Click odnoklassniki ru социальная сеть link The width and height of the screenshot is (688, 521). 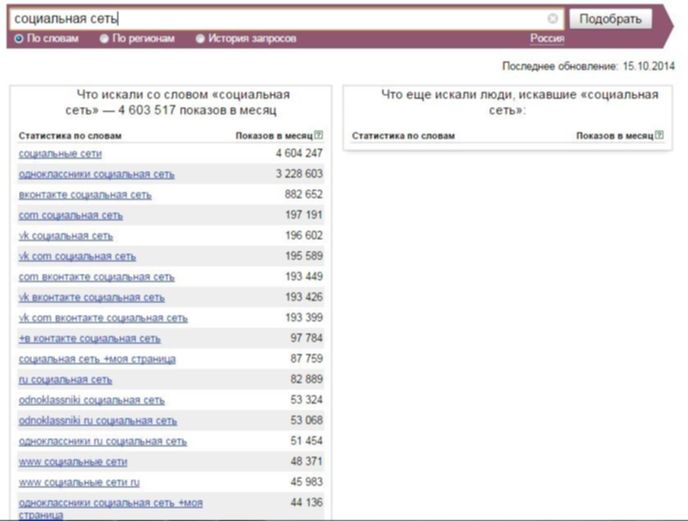98,421
